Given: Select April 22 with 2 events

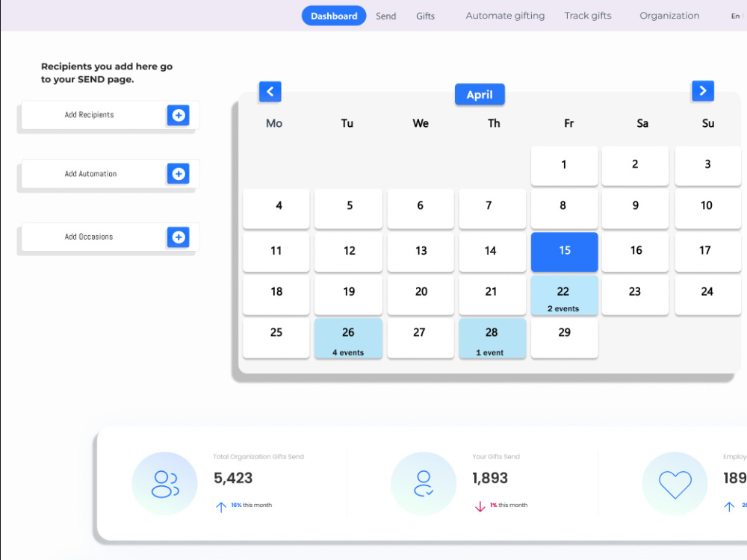Looking at the screenshot, I should point(565,295).
